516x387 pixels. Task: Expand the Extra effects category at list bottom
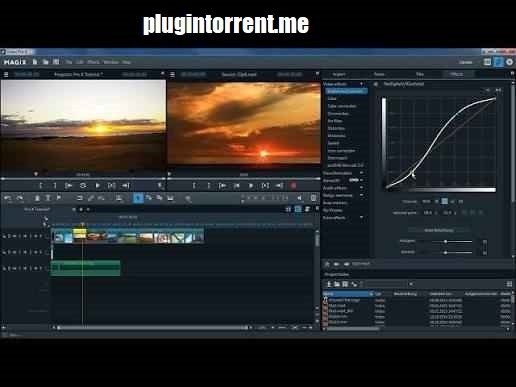click(x=361, y=218)
